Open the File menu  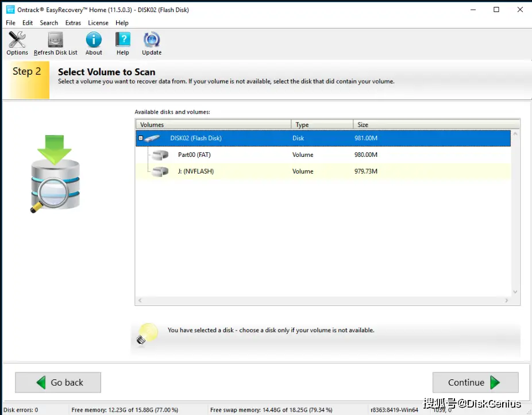tap(10, 23)
